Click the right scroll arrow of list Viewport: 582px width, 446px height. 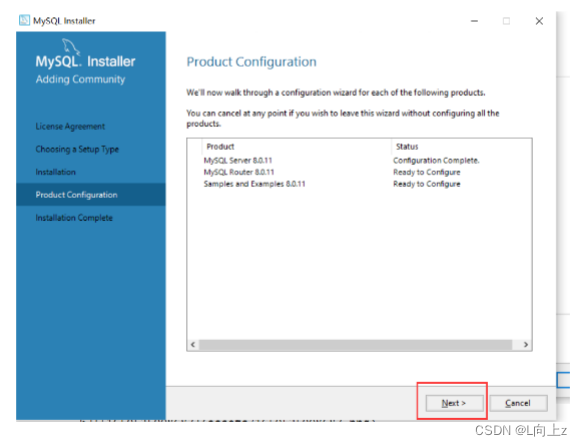tap(526, 345)
